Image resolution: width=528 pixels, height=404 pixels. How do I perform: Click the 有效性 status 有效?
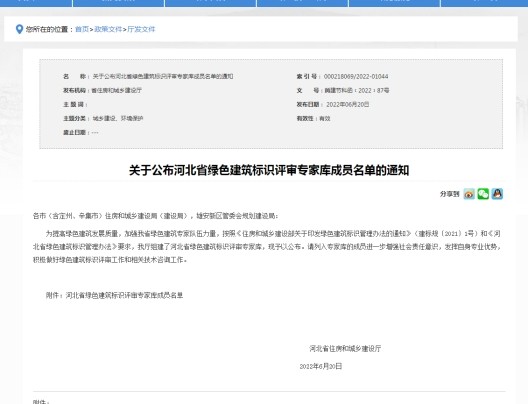(325, 119)
